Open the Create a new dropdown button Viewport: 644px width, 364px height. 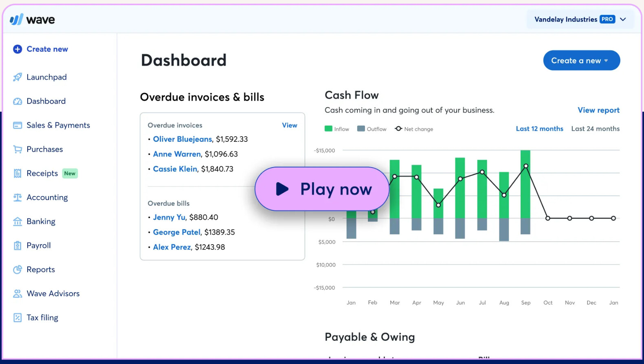pos(581,60)
